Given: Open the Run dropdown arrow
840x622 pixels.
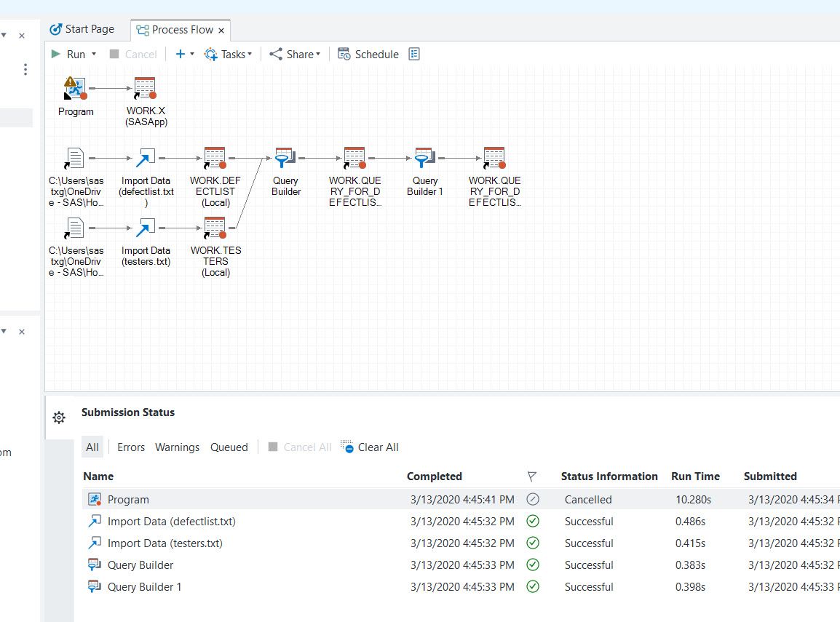Looking at the screenshot, I should click(94, 55).
